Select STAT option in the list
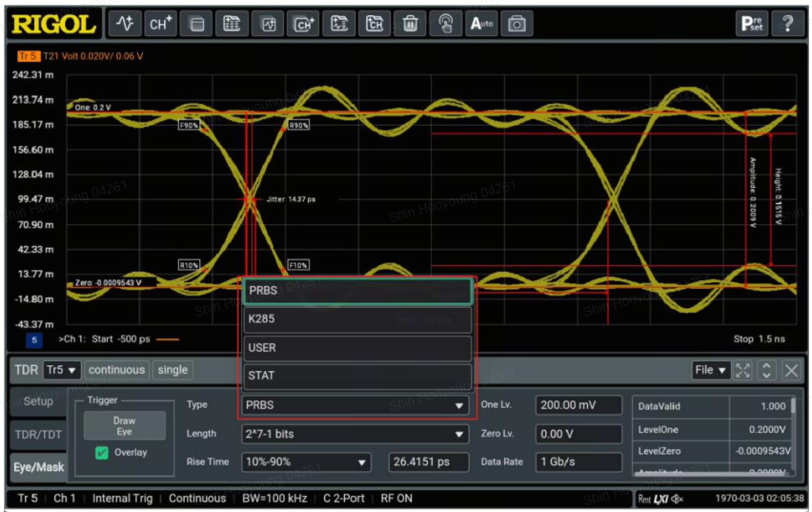The image size is (812, 512). [x=357, y=376]
